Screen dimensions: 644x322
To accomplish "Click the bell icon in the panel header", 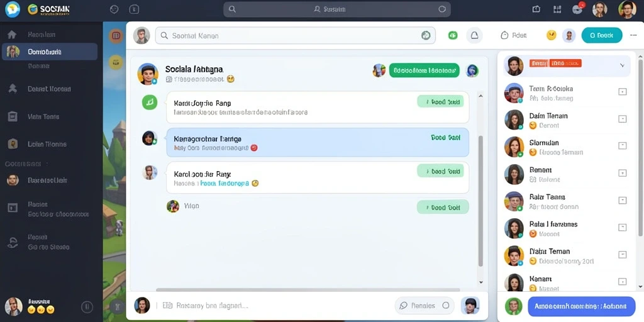I will (x=474, y=36).
